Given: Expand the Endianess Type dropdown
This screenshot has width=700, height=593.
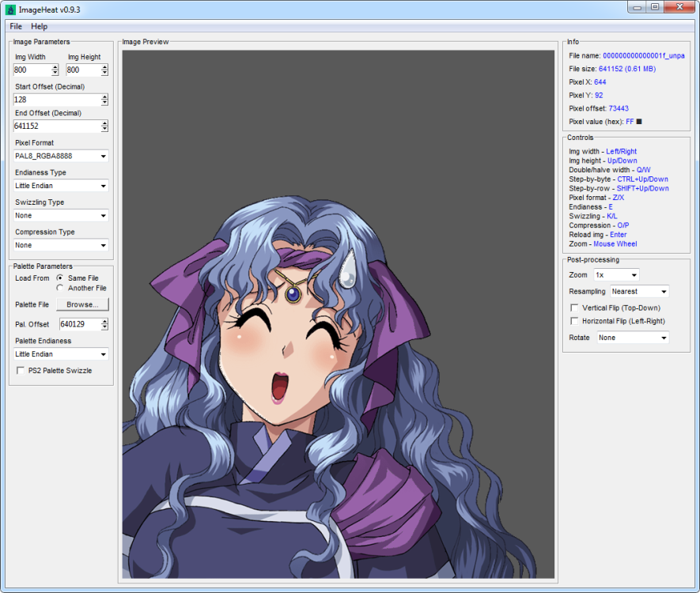Looking at the screenshot, I should coord(61,186).
